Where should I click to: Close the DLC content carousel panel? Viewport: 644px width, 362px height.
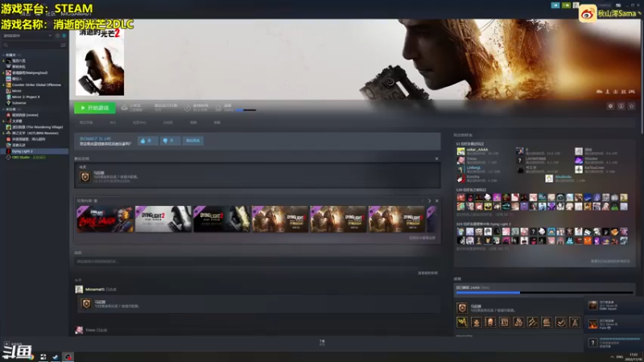pos(436,200)
